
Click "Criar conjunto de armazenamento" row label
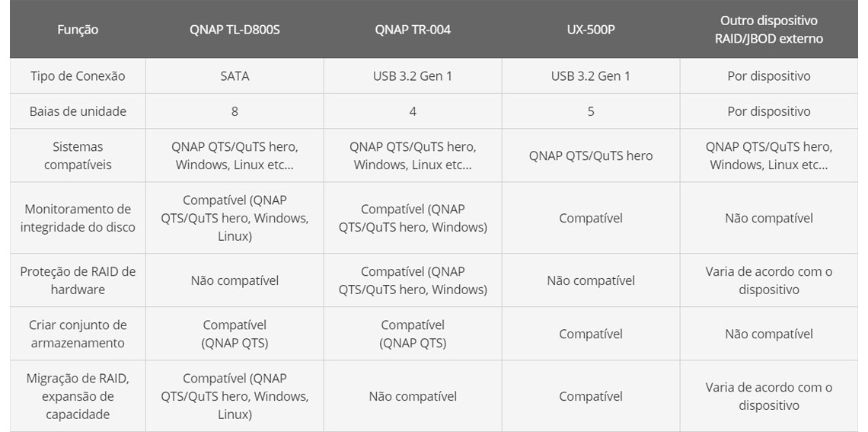pyautogui.click(x=78, y=334)
